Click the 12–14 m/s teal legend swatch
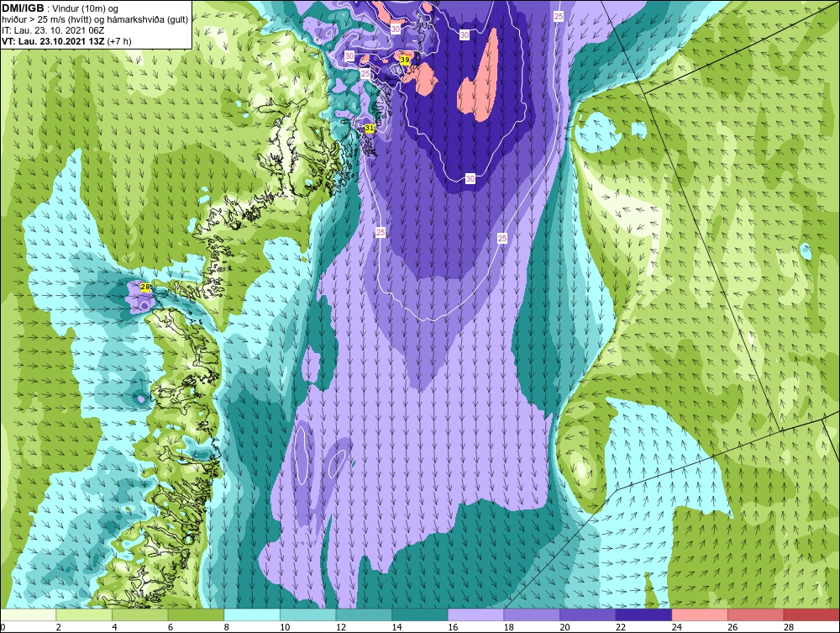Screen dimensions: 840x633 pos(364,615)
